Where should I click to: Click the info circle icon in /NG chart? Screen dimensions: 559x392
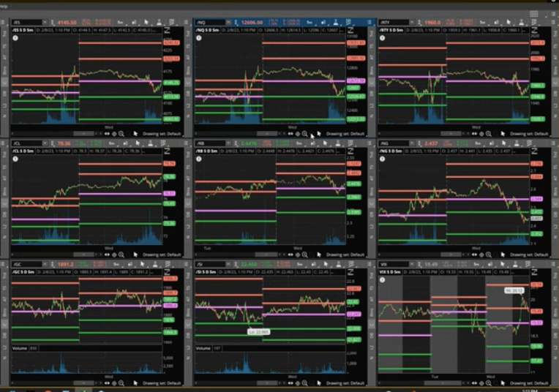tap(382, 158)
